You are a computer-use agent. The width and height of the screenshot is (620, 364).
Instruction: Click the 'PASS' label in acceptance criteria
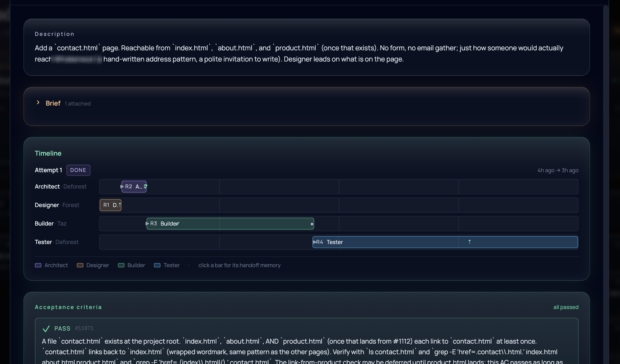coord(62,328)
